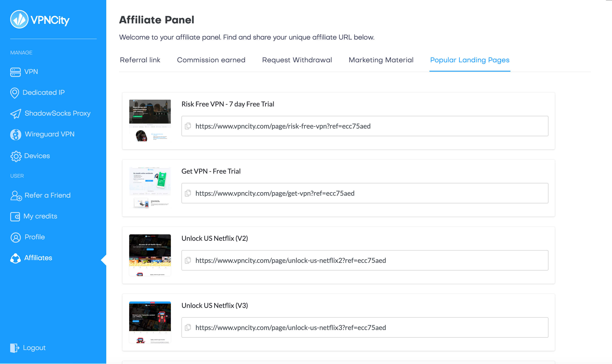Select Affiliates in the sidebar
Screen dimensions: 612x364
click(38, 258)
